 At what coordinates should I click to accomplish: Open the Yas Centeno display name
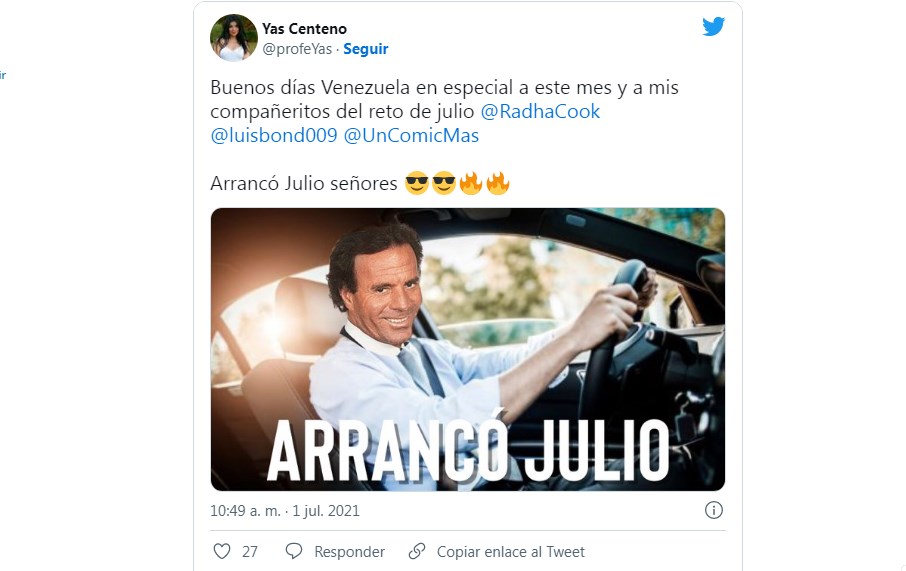[305, 28]
